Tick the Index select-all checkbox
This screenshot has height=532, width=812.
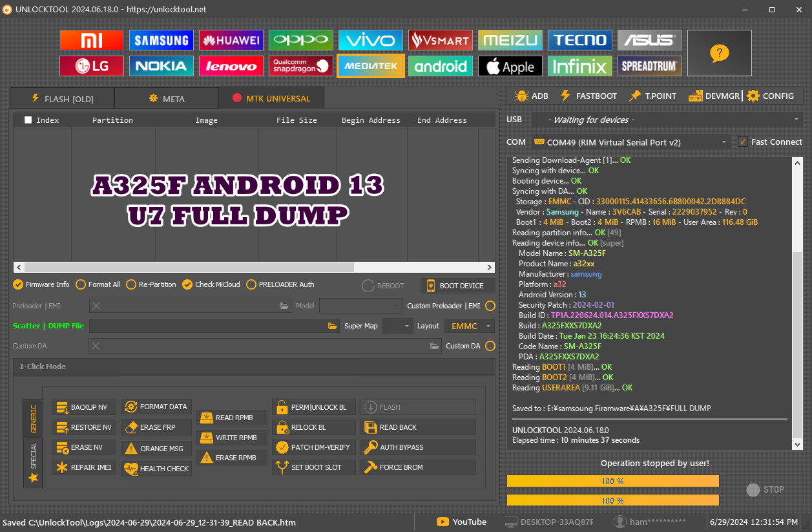coord(28,120)
